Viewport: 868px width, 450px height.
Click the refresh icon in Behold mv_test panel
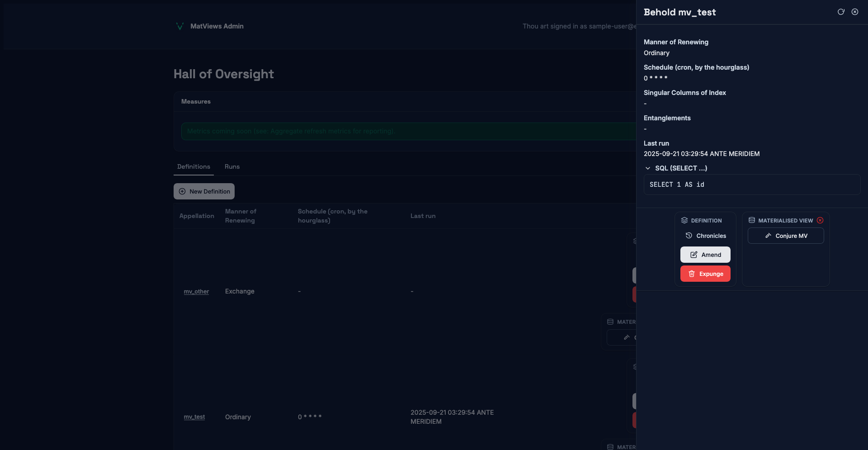[841, 12]
